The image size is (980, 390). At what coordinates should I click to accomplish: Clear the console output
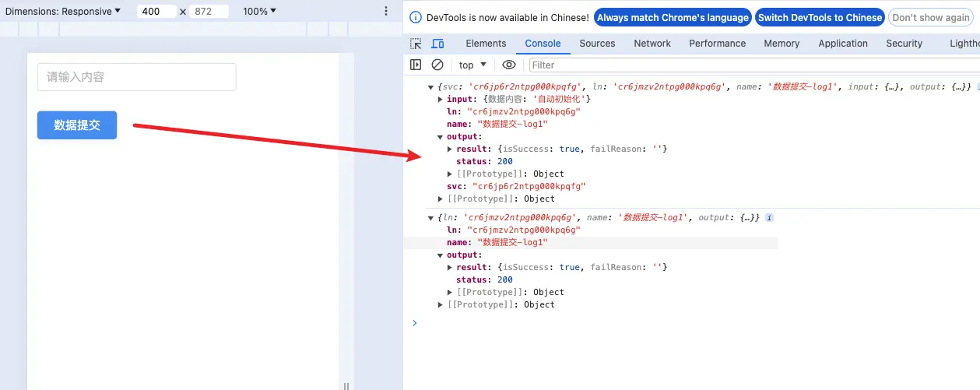coord(437,65)
